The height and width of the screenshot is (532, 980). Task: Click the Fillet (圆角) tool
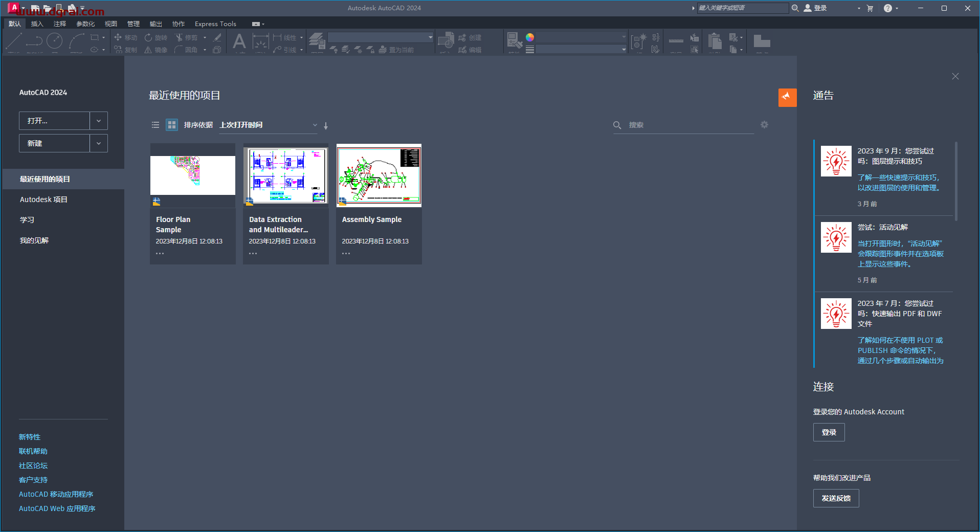coord(186,50)
